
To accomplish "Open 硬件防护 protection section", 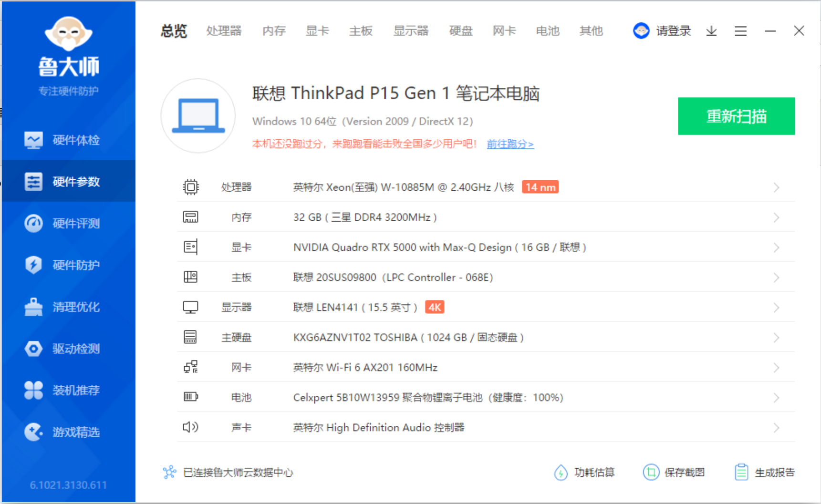I will pyautogui.click(x=68, y=265).
